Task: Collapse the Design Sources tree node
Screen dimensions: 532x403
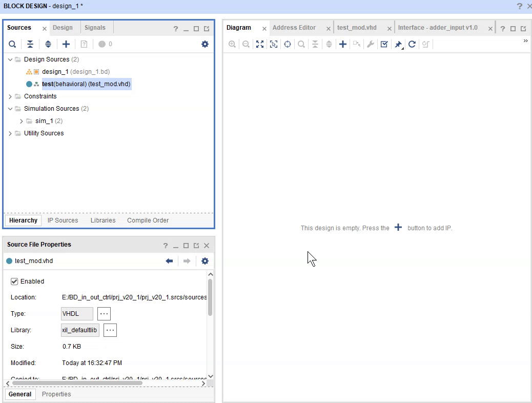Action: 10,59
